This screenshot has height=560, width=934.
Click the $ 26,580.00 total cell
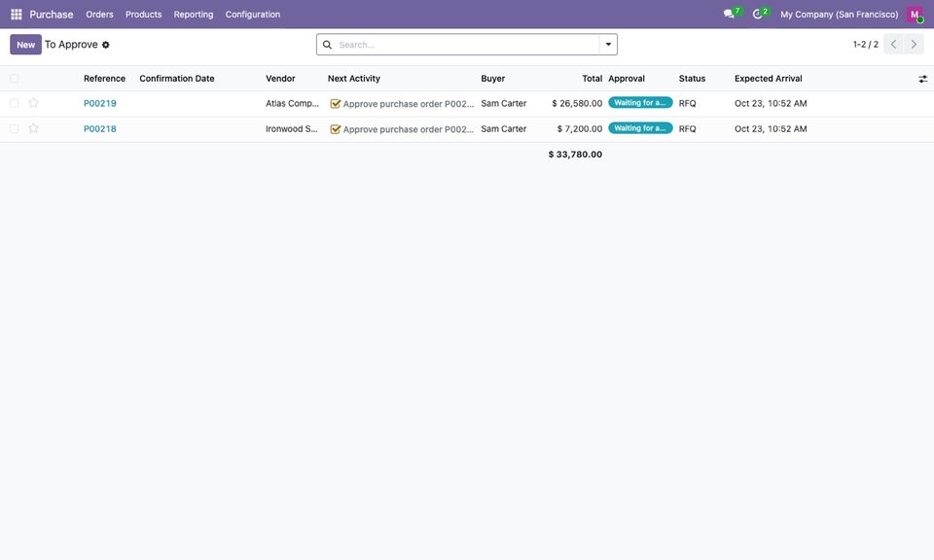[577, 104]
